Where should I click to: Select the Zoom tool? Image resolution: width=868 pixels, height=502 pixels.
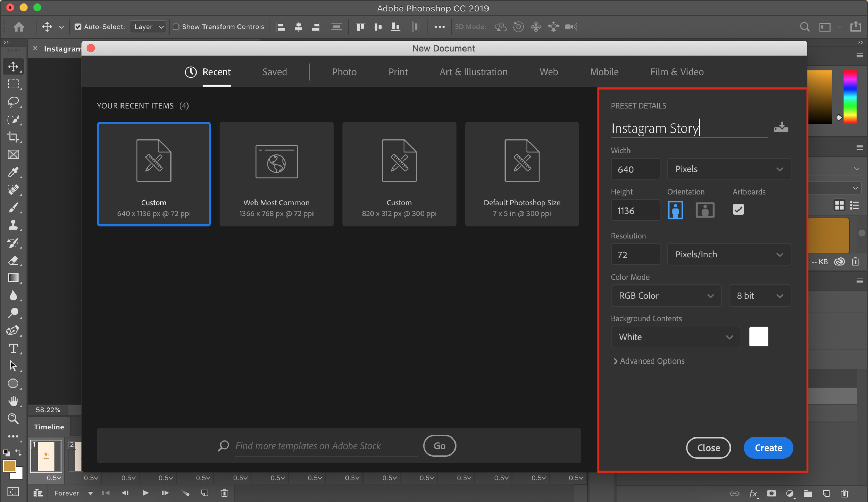(x=13, y=419)
